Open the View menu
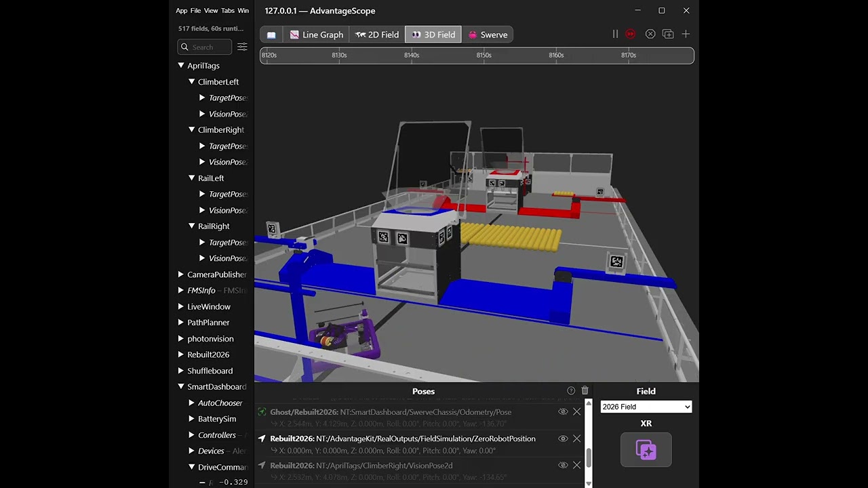 pyautogui.click(x=211, y=11)
